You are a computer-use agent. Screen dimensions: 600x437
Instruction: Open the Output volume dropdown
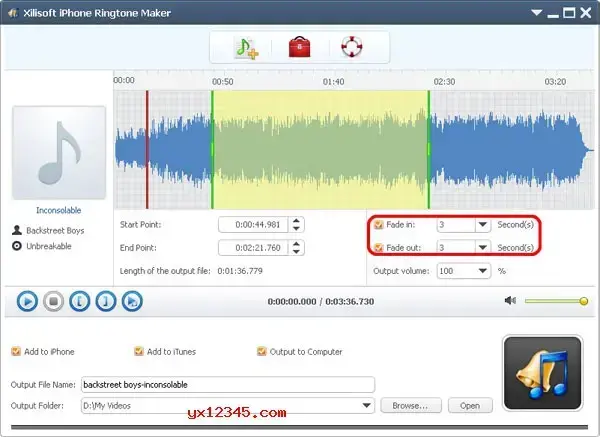click(483, 271)
